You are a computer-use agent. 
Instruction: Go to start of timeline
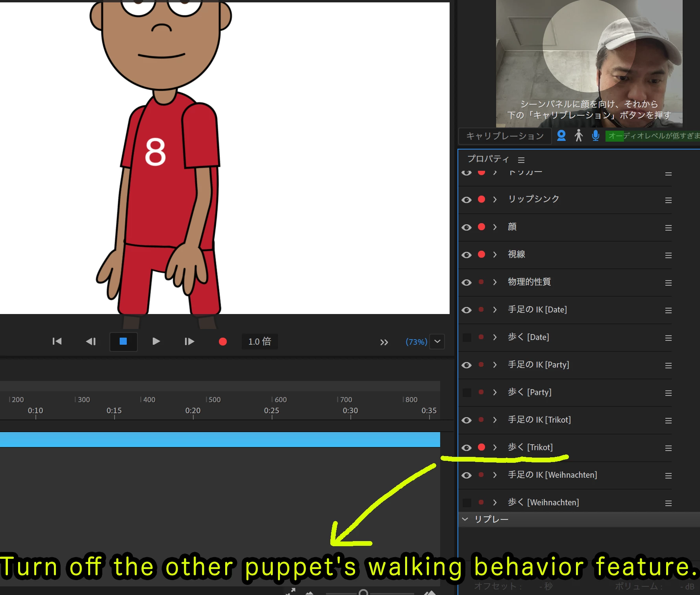[57, 341]
